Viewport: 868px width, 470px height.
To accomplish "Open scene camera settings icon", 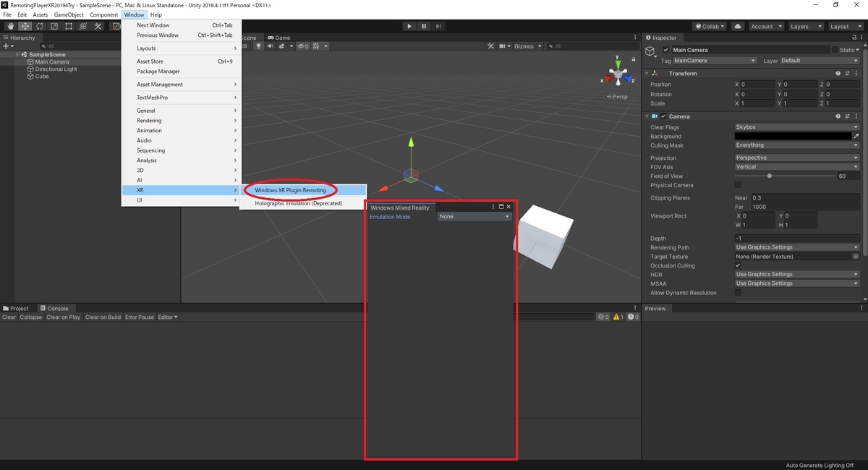I will [503, 46].
